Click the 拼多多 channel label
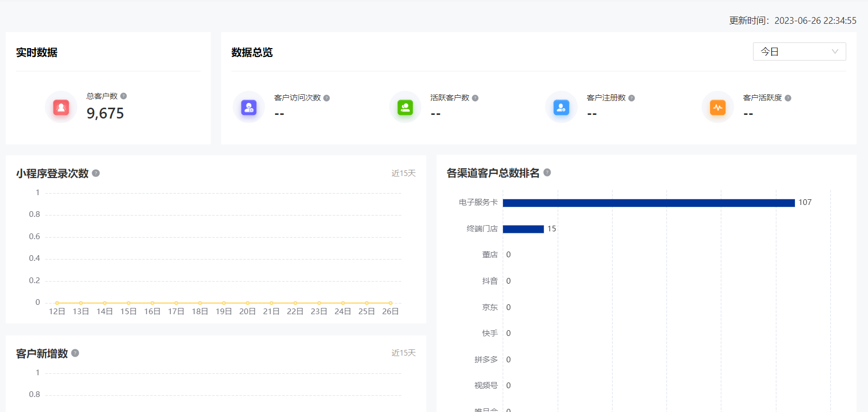 point(486,360)
